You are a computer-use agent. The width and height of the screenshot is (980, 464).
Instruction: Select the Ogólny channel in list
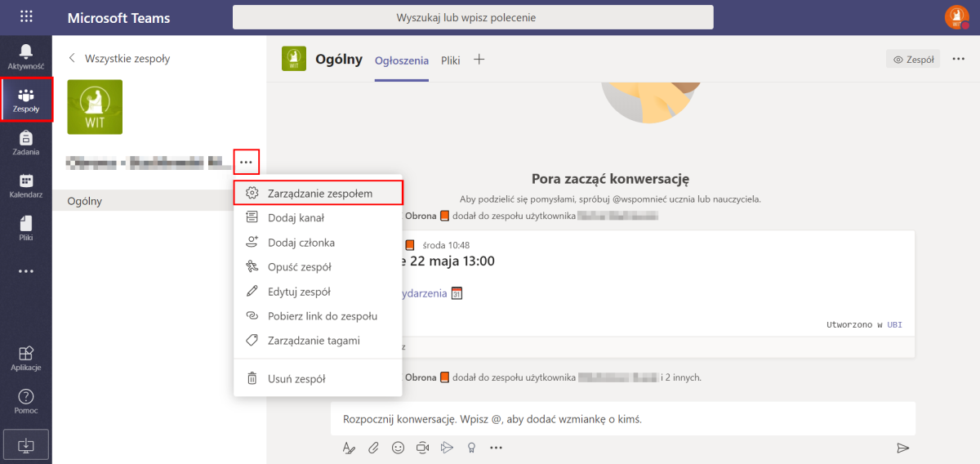click(x=160, y=201)
